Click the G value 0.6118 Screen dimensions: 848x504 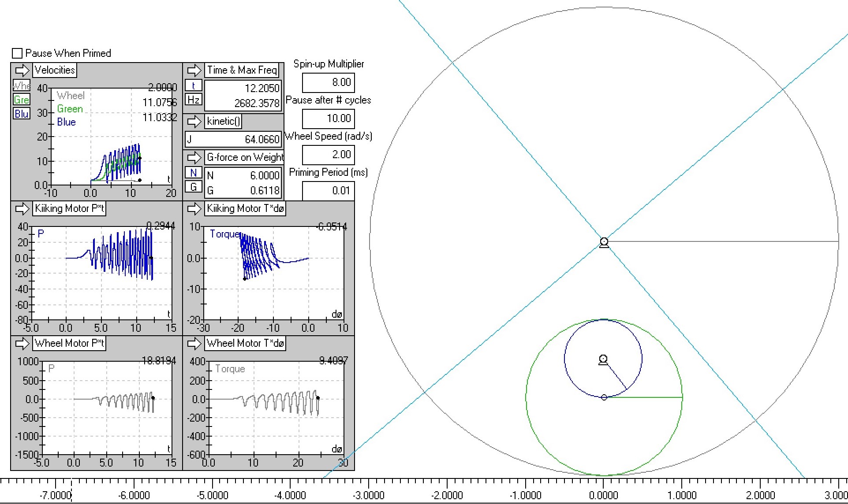coord(265,190)
